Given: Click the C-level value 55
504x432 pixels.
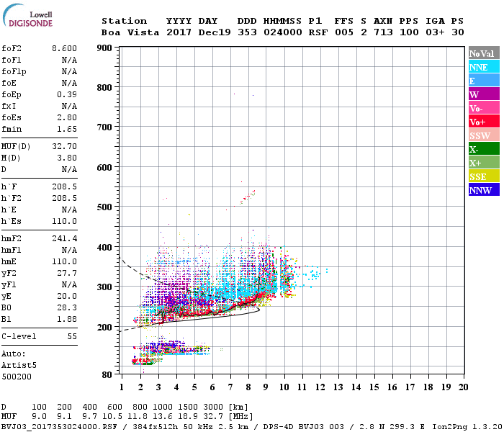Looking at the screenshot, I should pyautogui.click(x=72, y=337).
